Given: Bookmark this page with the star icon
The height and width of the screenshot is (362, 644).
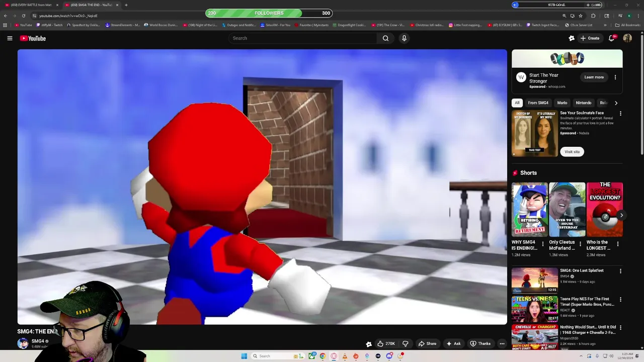Looking at the screenshot, I should 581,16.
